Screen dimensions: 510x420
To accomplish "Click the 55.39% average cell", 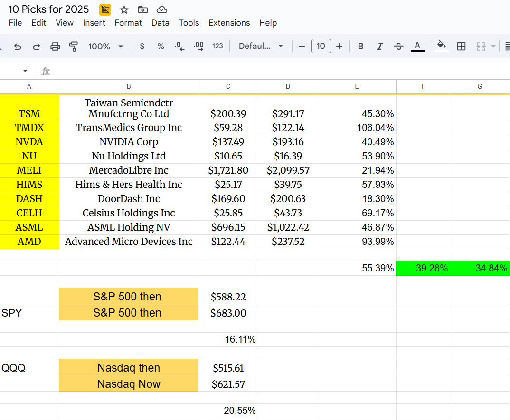I will tap(357, 268).
